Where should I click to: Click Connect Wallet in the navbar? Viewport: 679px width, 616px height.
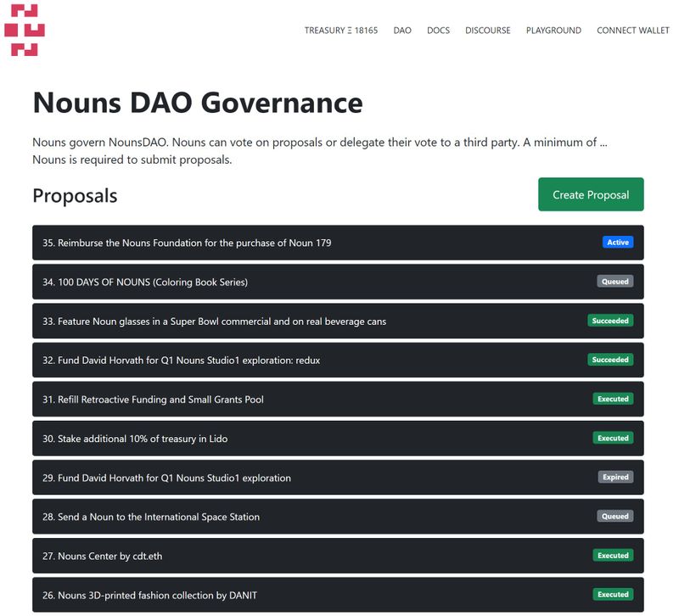pos(633,31)
